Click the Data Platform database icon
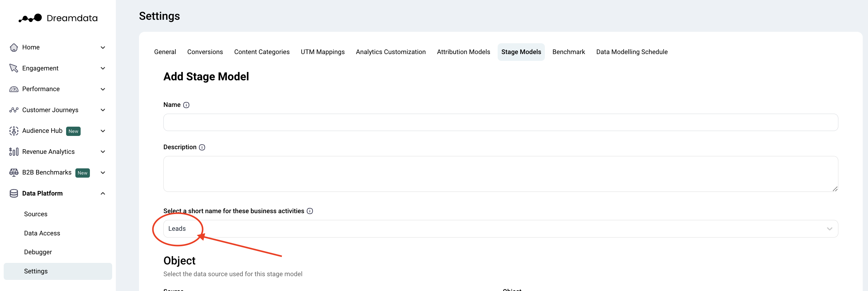 click(x=14, y=193)
